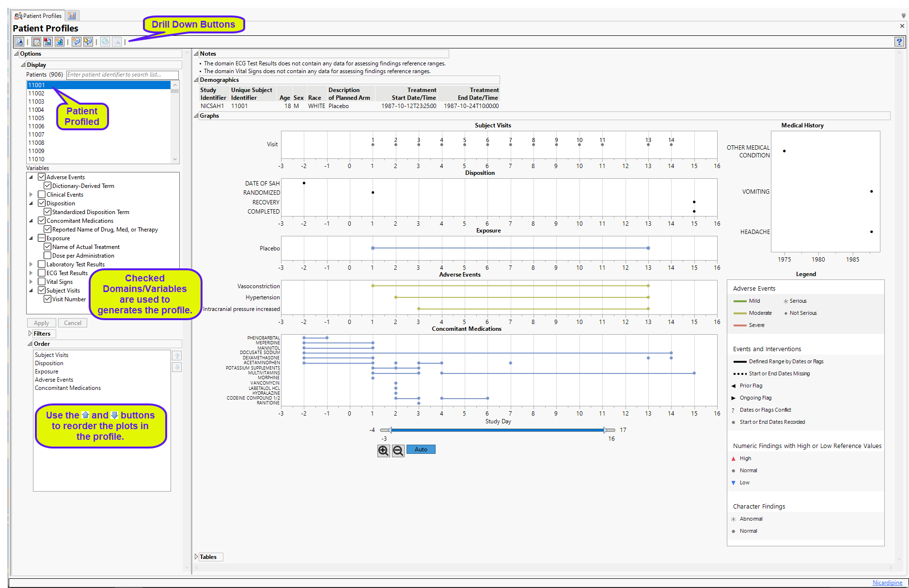The height and width of the screenshot is (588, 909).
Task: Toggle the Vital Signs checkbox
Action: 42,282
